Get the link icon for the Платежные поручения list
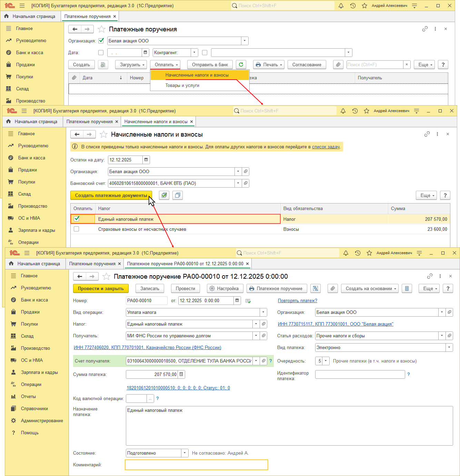Screen dimensions: 460x476 (425, 29)
